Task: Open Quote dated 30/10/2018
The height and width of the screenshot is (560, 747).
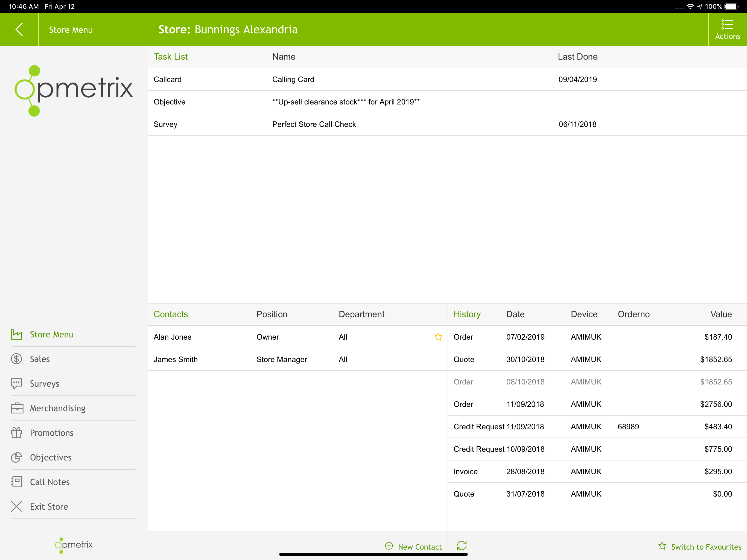Action: click(x=597, y=359)
